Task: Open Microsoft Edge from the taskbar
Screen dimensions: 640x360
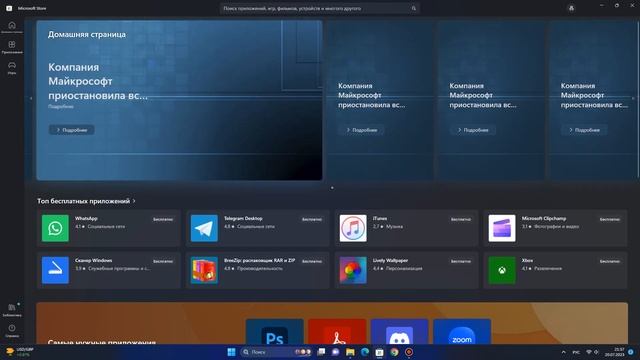Action: point(365,352)
